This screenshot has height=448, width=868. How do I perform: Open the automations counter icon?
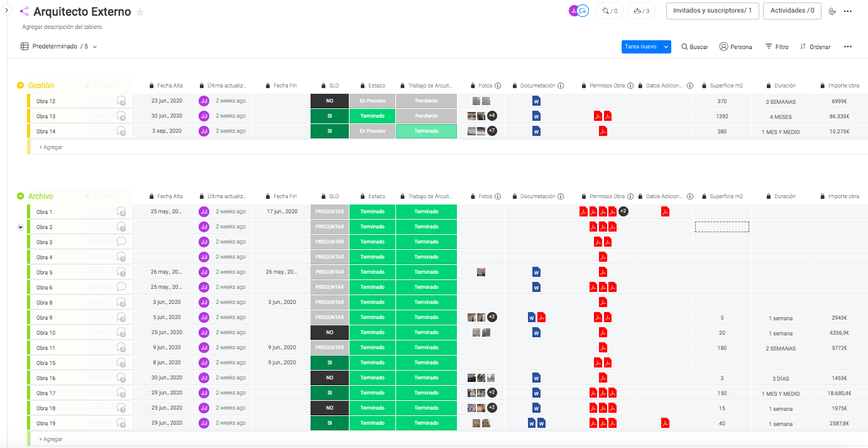coord(641,11)
